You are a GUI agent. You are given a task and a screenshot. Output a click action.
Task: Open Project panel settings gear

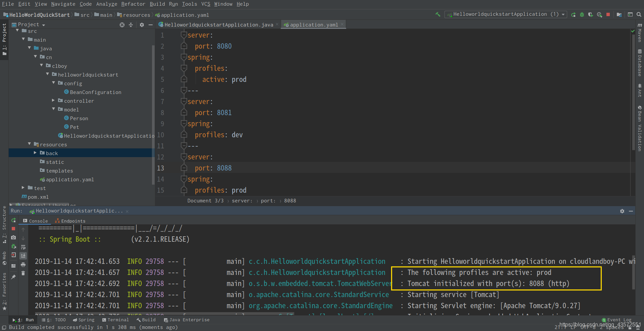[142, 25]
